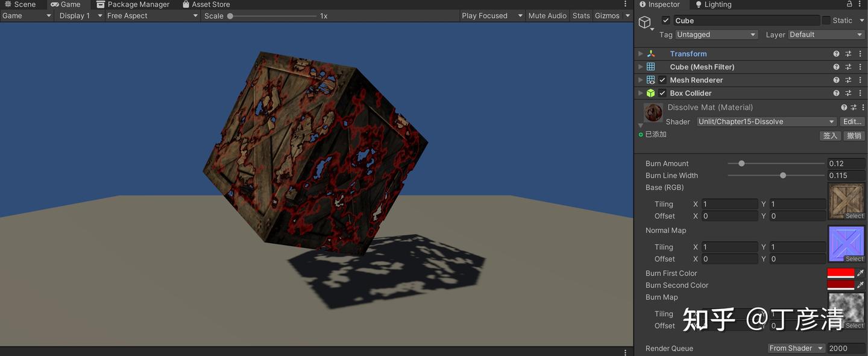Screen dimensions: 868x356
Task: Click the 签入 button
Action: [x=830, y=135]
